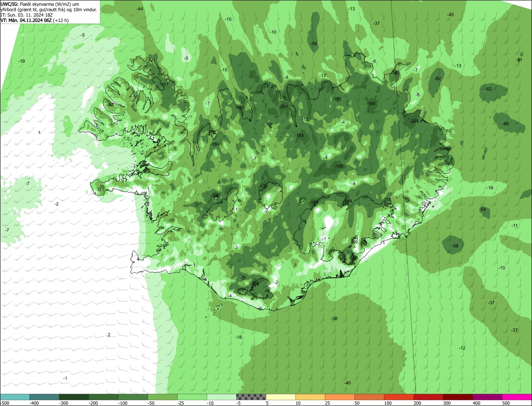Click the map value -164

tap(300, 135)
